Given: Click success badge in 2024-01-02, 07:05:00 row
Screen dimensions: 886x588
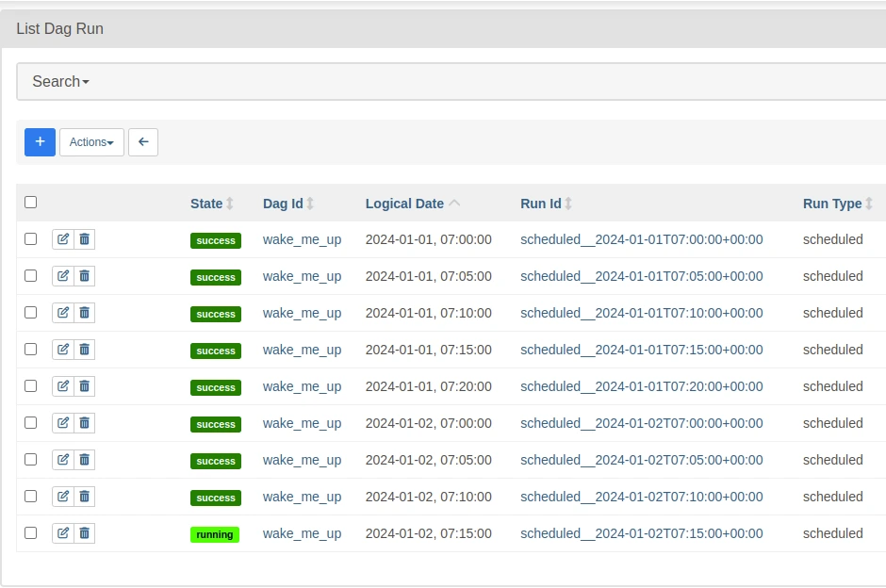Looking at the screenshot, I should [216, 461].
